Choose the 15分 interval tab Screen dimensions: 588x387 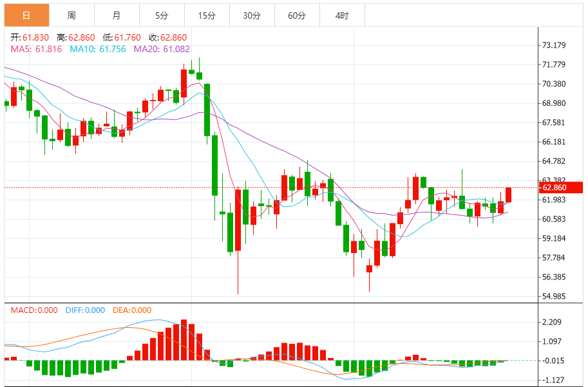pos(207,15)
